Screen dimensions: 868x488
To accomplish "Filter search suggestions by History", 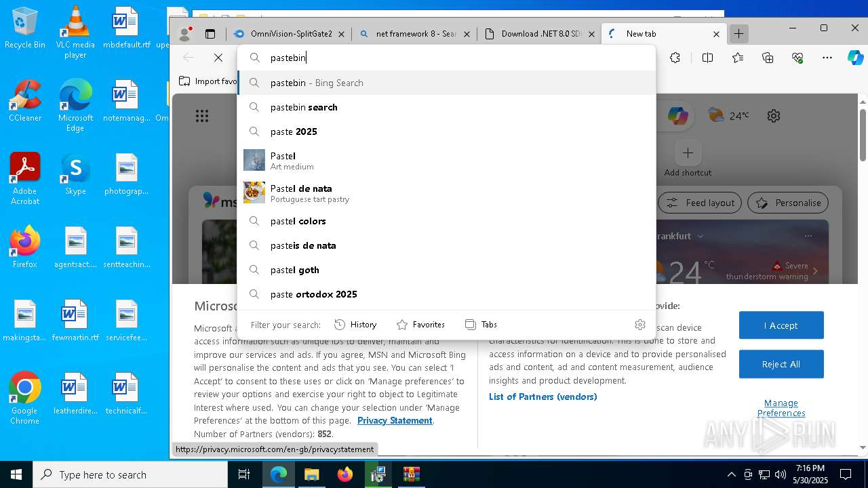I will tap(356, 325).
